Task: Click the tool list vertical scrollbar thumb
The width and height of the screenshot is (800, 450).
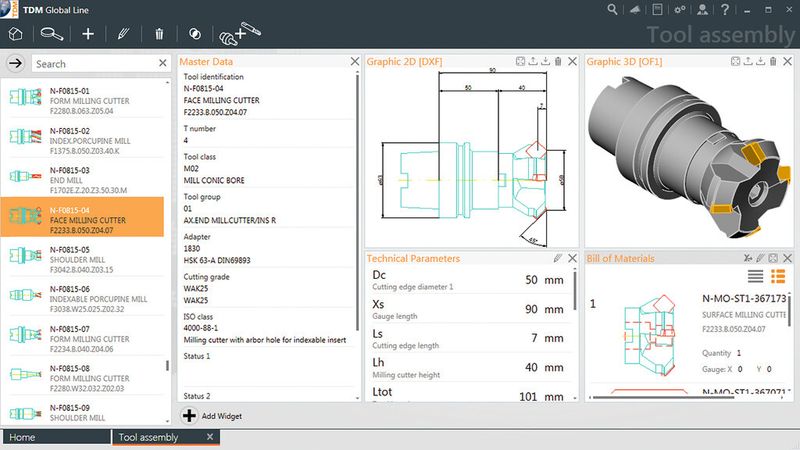Action: 167,366
